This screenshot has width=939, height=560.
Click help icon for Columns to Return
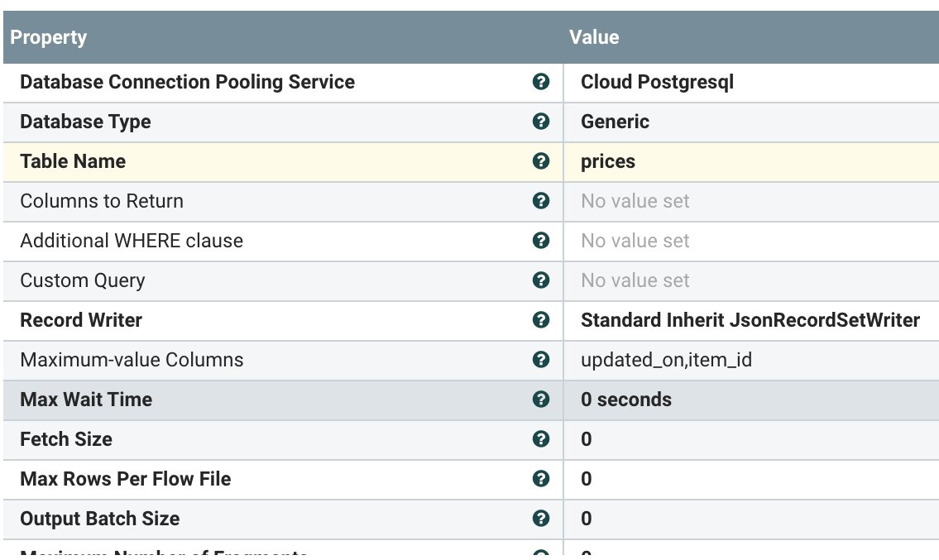541,201
